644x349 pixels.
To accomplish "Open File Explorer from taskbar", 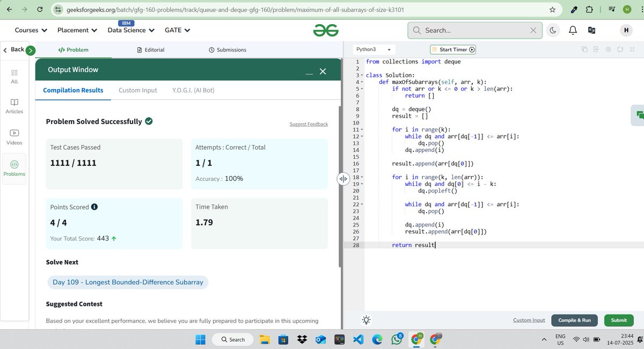I will pos(265,339).
